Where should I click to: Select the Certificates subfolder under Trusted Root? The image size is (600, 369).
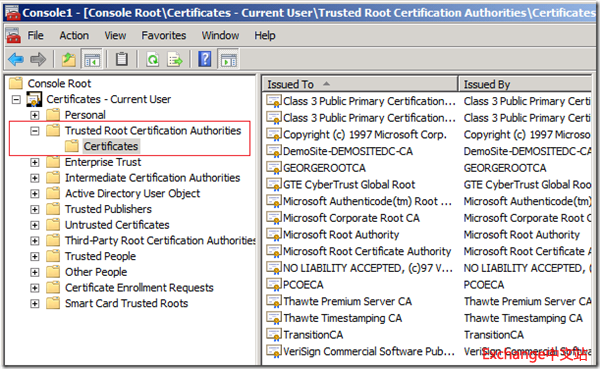click(111, 146)
